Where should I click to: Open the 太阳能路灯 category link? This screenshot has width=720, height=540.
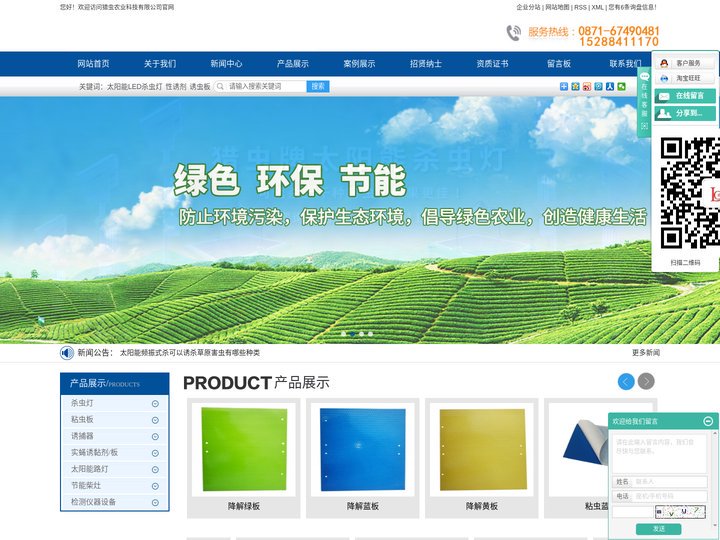click(90, 469)
